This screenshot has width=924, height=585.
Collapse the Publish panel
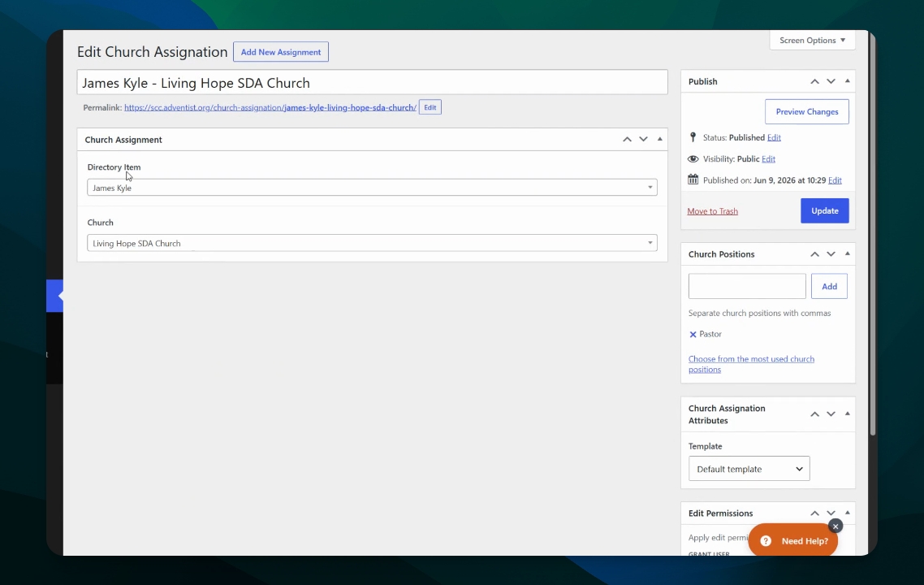coord(848,81)
